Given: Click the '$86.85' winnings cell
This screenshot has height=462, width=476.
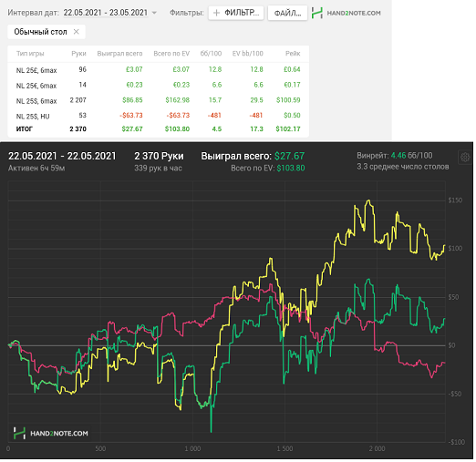Looking at the screenshot, I should coord(132,100).
